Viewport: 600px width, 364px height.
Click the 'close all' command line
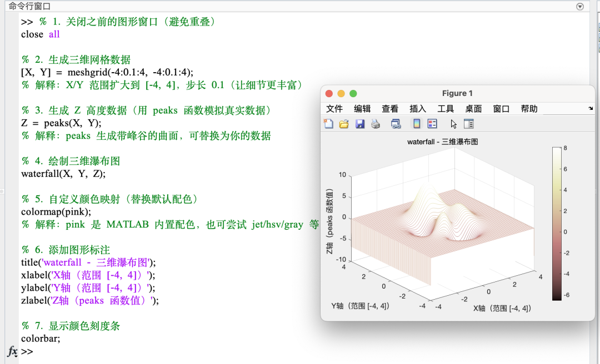(x=40, y=34)
